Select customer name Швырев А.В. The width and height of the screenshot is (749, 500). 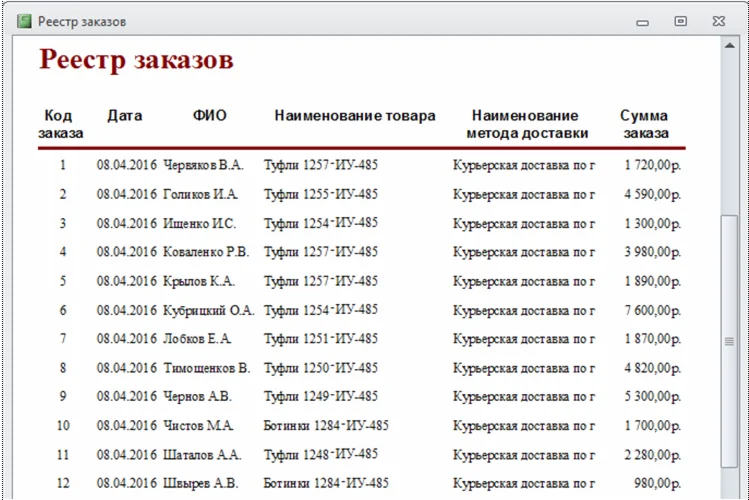[201, 483]
